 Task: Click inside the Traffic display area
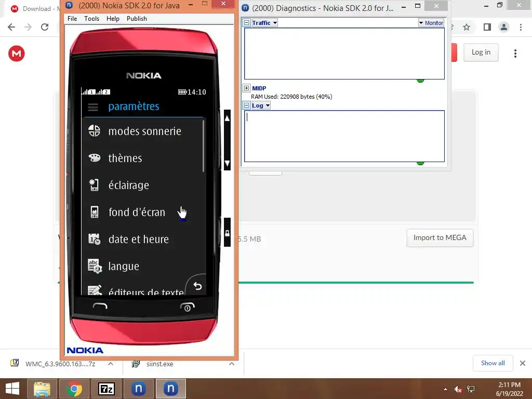tap(344, 54)
